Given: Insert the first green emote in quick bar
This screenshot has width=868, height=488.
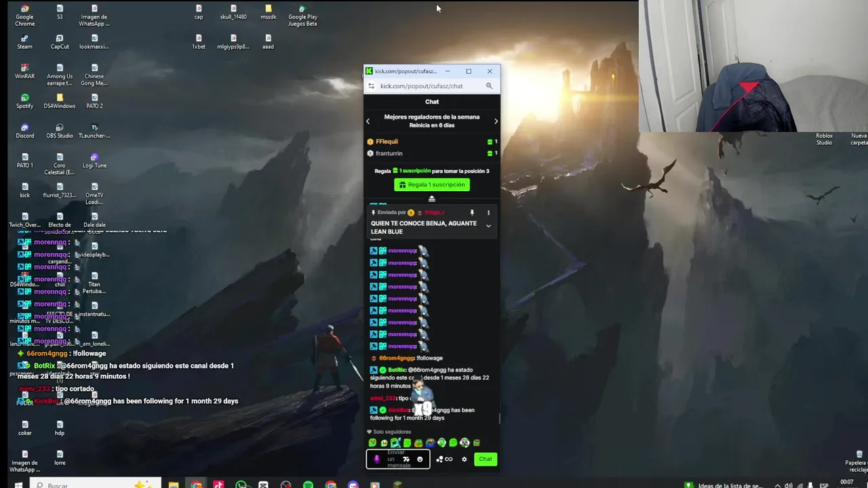Looking at the screenshot, I should click(372, 443).
